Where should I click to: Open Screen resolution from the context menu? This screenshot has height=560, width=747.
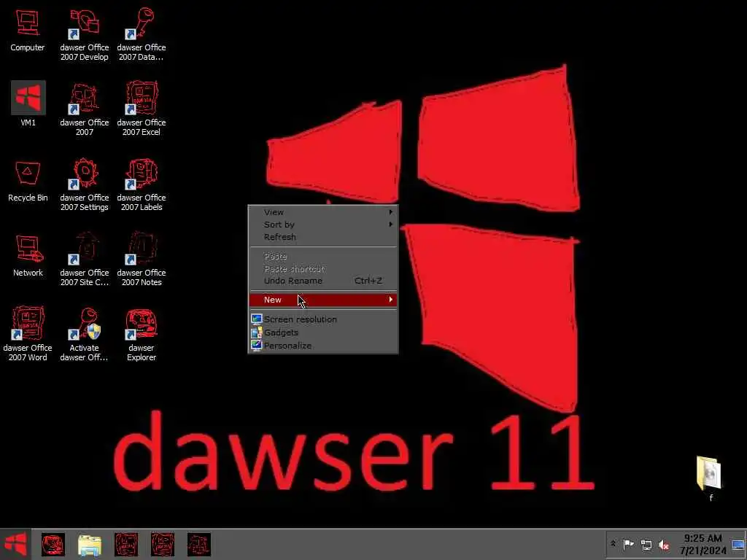(x=323, y=319)
